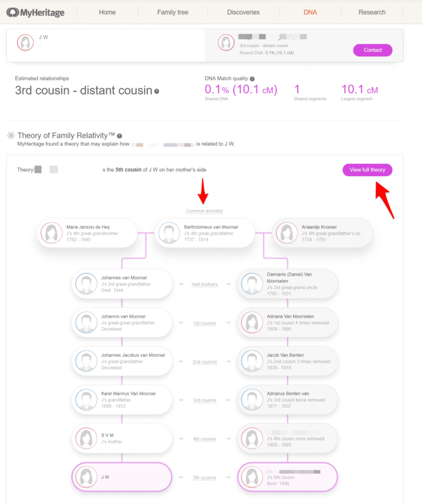Viewport: 422px width, 504px height.
Task: Select Discoveries in the top navigation
Action: [243, 12]
